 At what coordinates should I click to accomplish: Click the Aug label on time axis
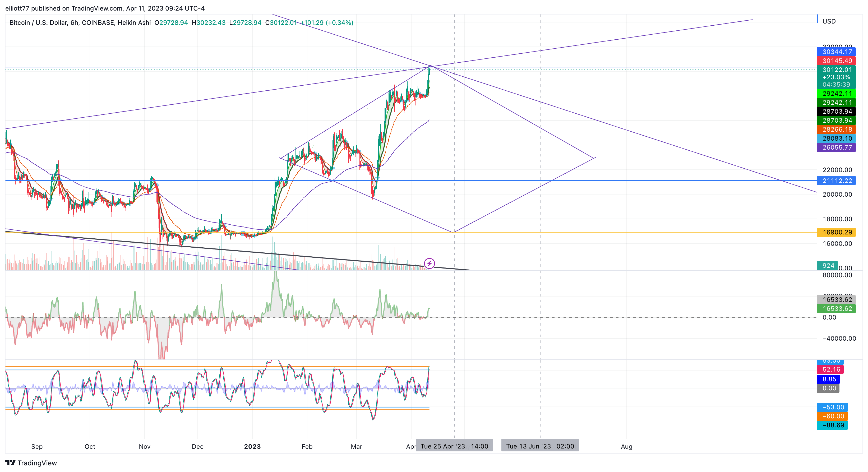[x=627, y=447]
